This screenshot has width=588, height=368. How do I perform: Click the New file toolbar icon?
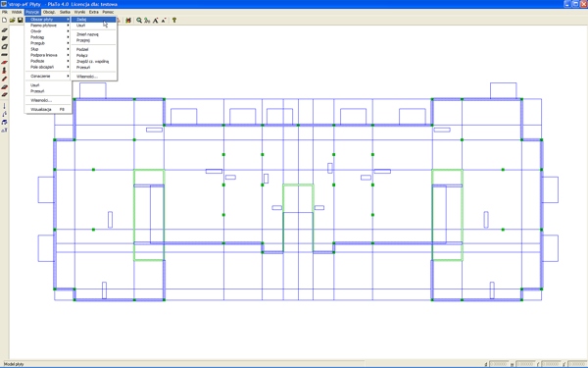point(4,20)
